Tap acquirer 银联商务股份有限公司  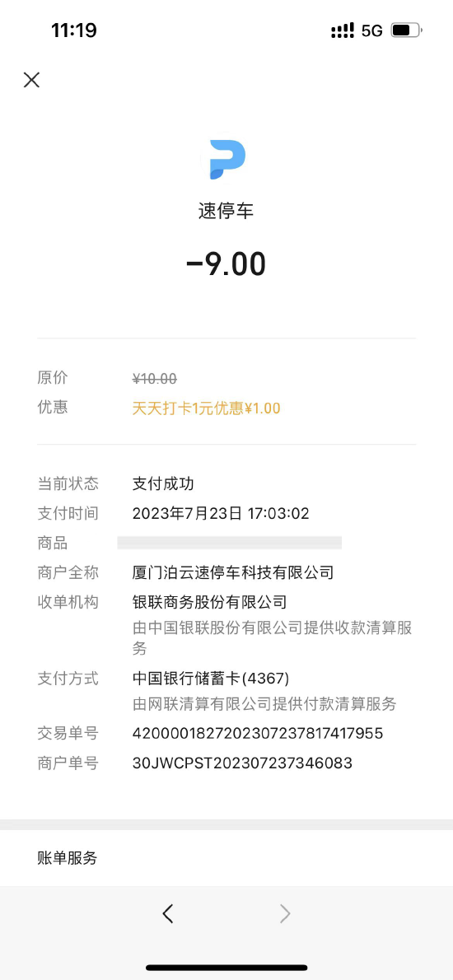pyautogui.click(x=209, y=603)
